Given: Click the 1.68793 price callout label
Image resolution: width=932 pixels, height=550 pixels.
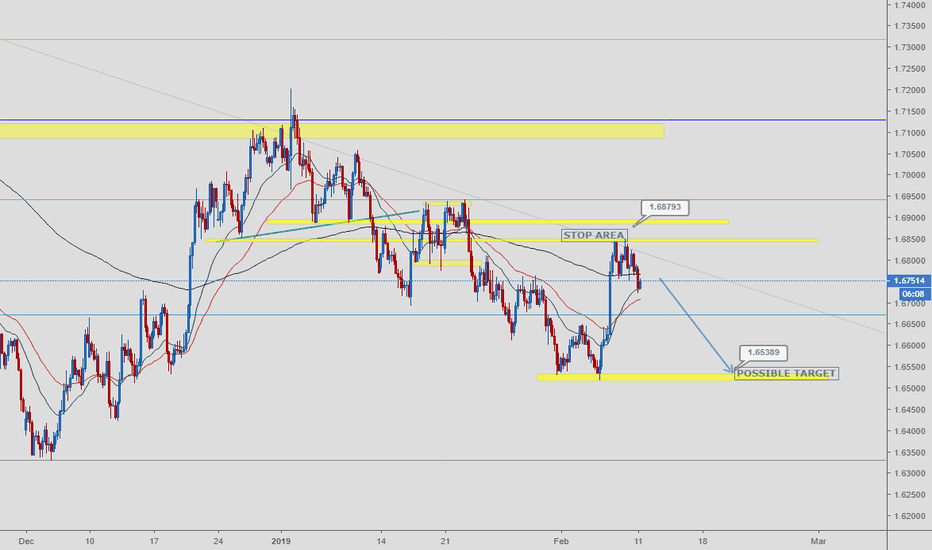Looking at the screenshot, I should pos(665,208).
